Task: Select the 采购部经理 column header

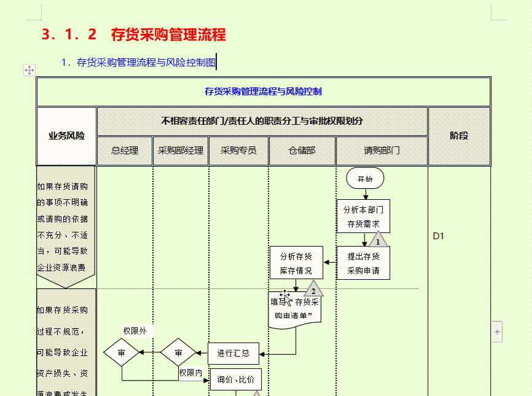Action: [181, 151]
